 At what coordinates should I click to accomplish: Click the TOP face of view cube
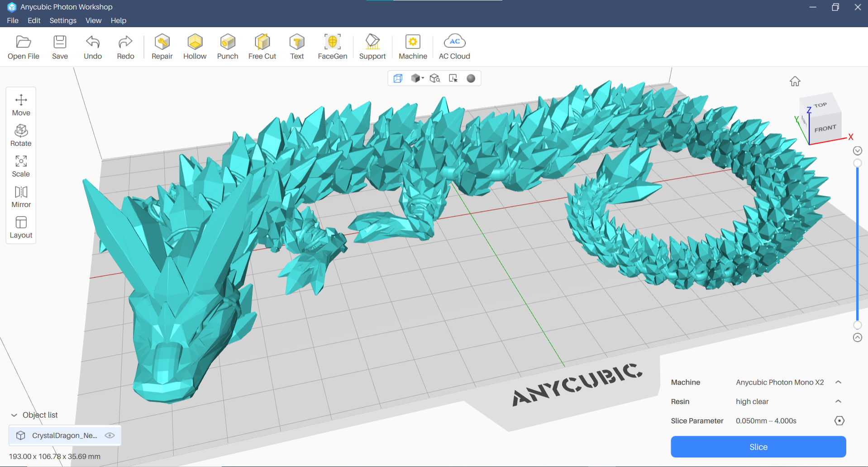tap(820, 105)
